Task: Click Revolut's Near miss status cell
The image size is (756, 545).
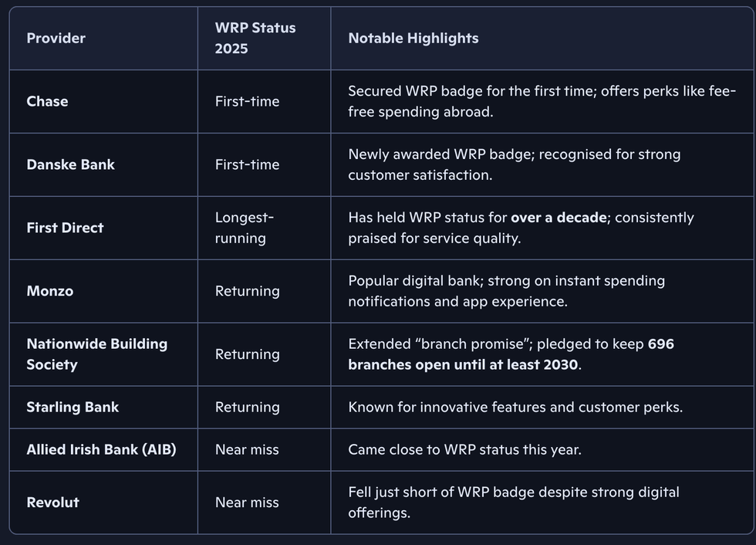Action: point(247,503)
